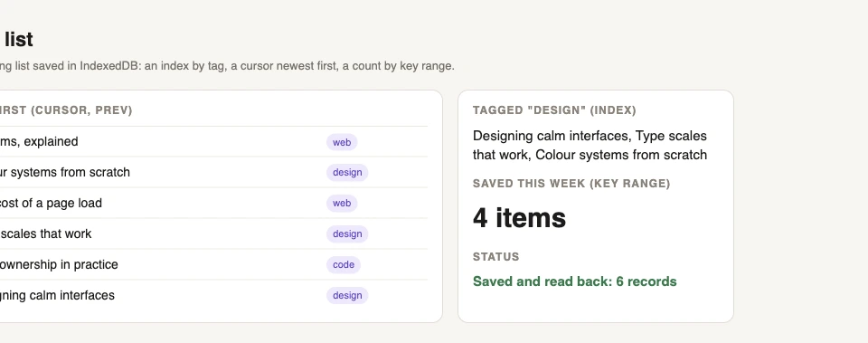Viewport: 868px width, 343px height.
Task: Click the web tag on 'page load' row
Action: pos(342,204)
